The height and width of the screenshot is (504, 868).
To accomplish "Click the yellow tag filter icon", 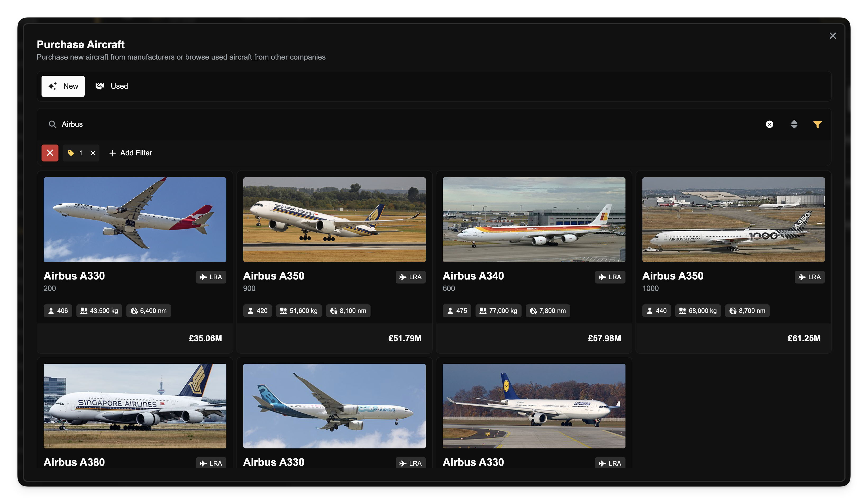I will tap(71, 153).
